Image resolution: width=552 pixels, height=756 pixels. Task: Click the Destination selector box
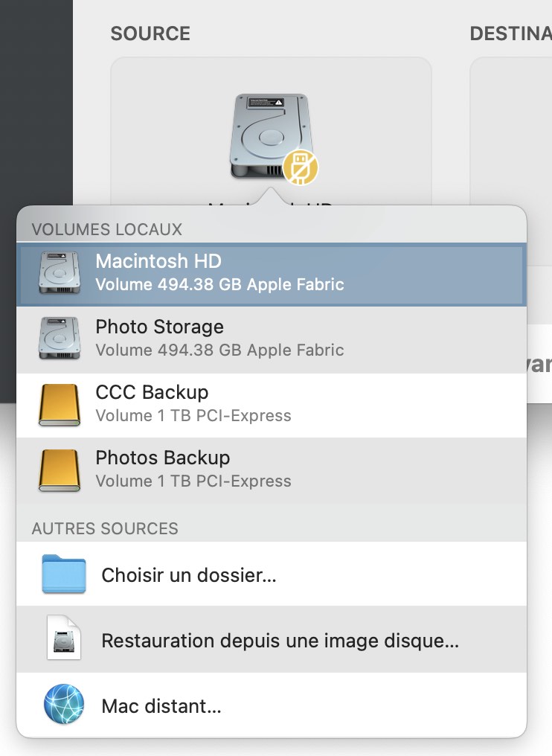click(x=511, y=131)
